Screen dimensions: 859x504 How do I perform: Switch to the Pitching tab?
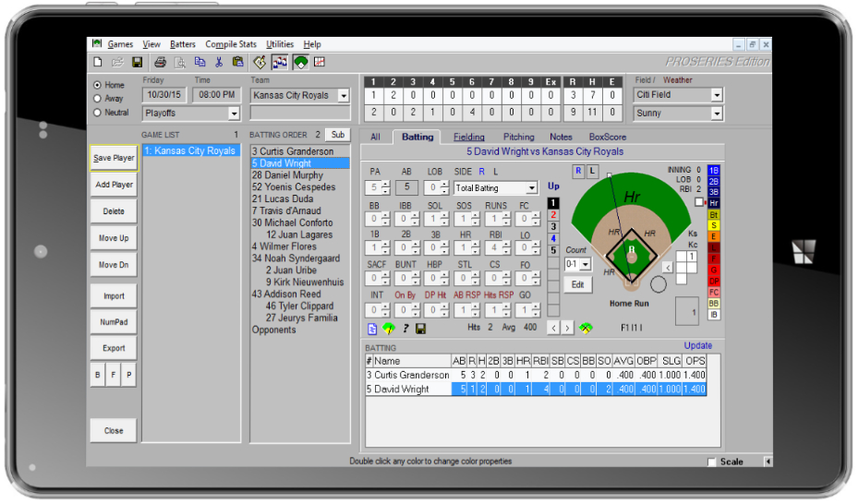(519, 138)
